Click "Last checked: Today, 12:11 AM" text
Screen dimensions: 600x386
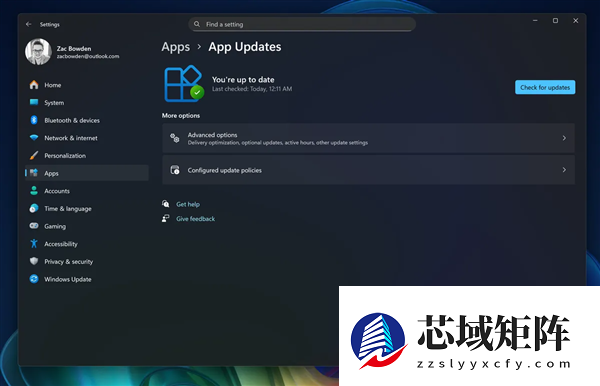click(252, 89)
